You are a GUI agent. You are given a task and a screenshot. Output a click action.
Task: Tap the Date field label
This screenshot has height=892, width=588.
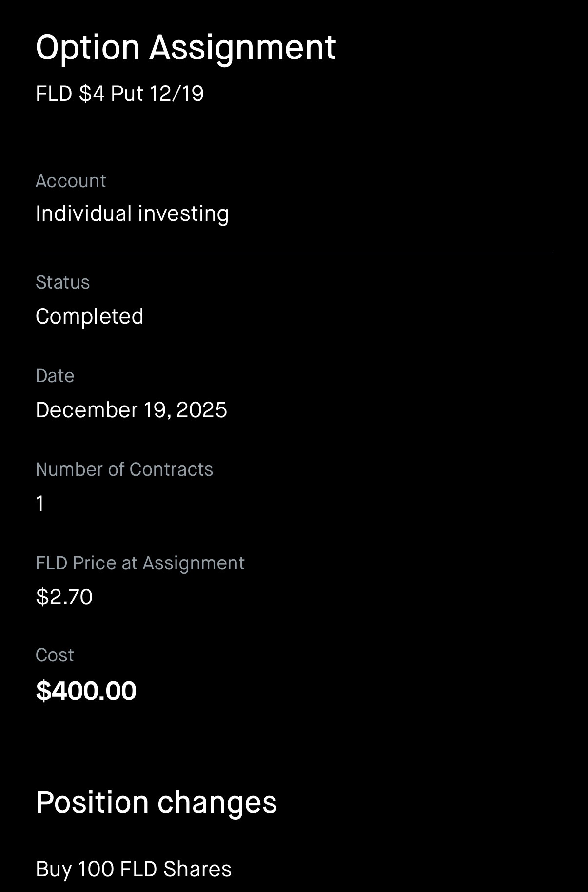[x=55, y=376]
